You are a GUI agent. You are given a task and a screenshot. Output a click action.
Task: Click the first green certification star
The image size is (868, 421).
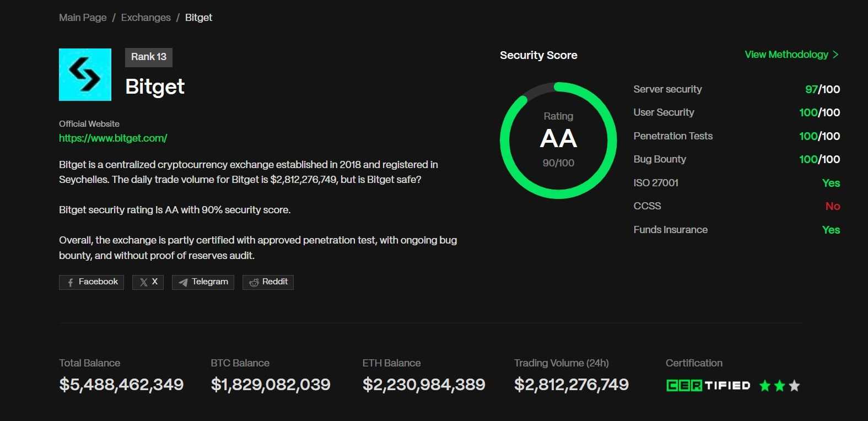tap(765, 386)
